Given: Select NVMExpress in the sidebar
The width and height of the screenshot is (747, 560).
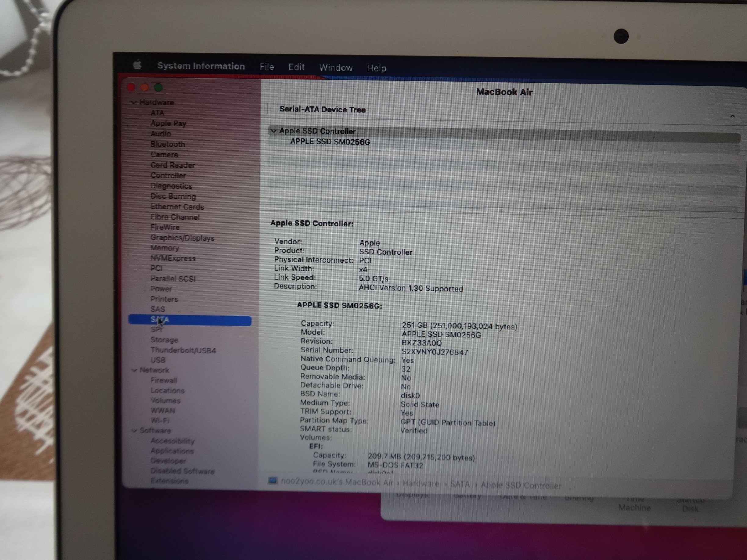Looking at the screenshot, I should click(173, 259).
